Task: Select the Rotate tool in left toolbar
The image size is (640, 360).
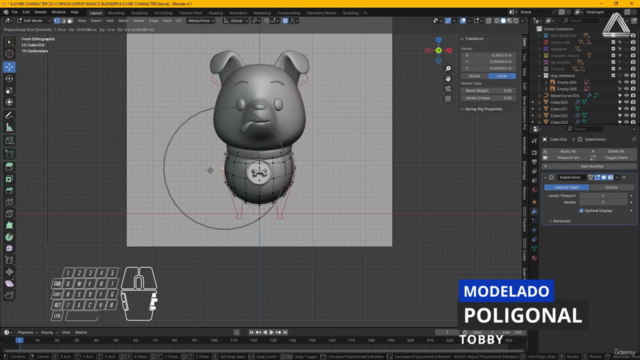Action: click(x=9, y=78)
